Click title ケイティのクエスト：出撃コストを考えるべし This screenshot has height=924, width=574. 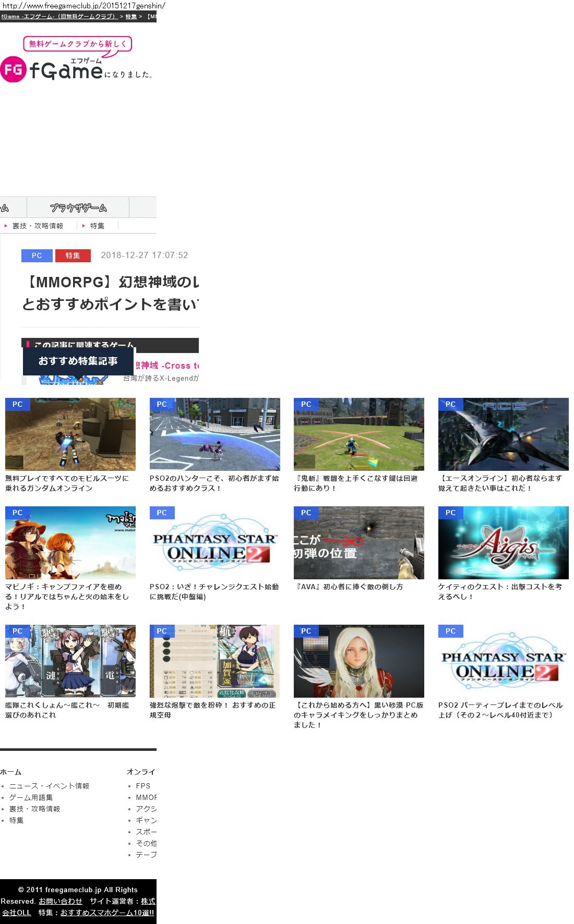(500, 592)
